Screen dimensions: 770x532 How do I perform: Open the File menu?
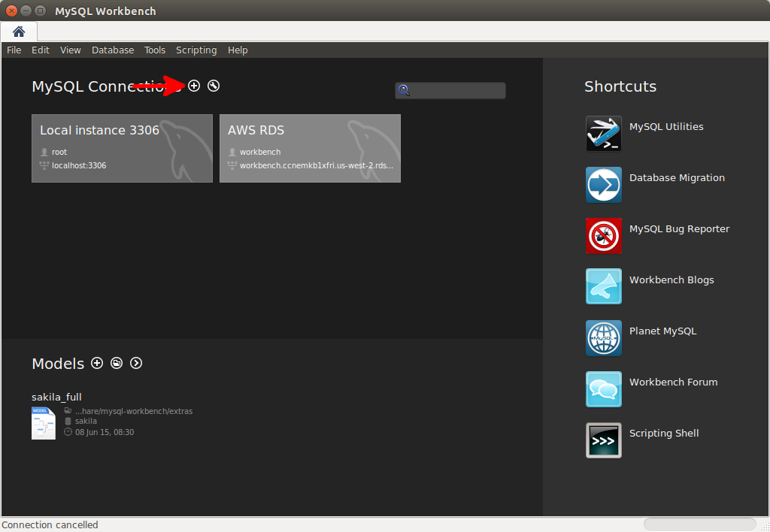14,50
